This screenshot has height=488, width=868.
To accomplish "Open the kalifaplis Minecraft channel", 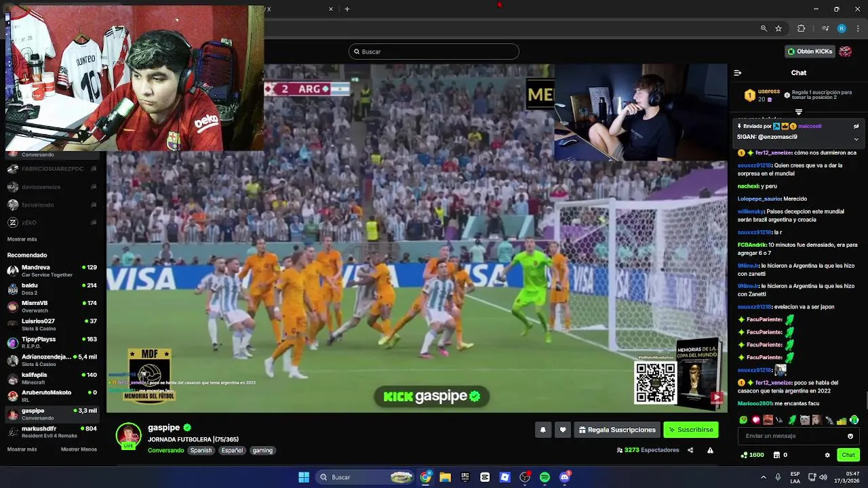I will (52, 378).
